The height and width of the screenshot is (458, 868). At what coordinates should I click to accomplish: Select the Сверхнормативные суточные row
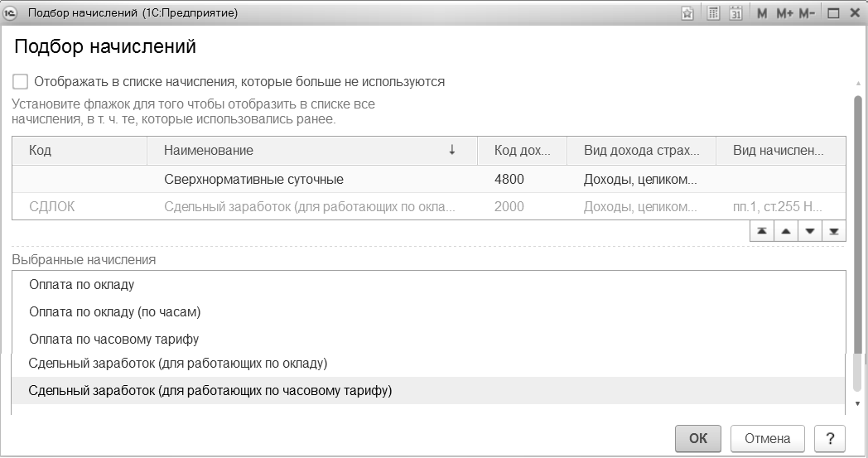pyautogui.click(x=253, y=179)
